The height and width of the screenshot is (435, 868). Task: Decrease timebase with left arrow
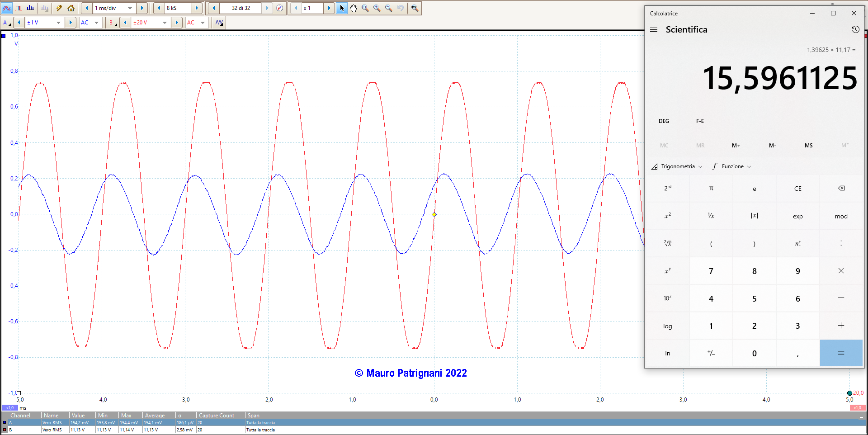click(x=86, y=8)
